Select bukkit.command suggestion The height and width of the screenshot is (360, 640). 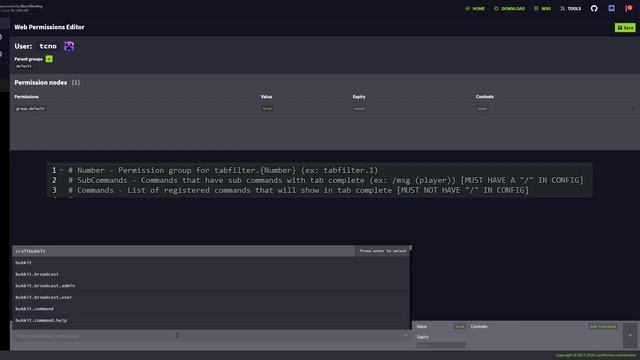211,309
